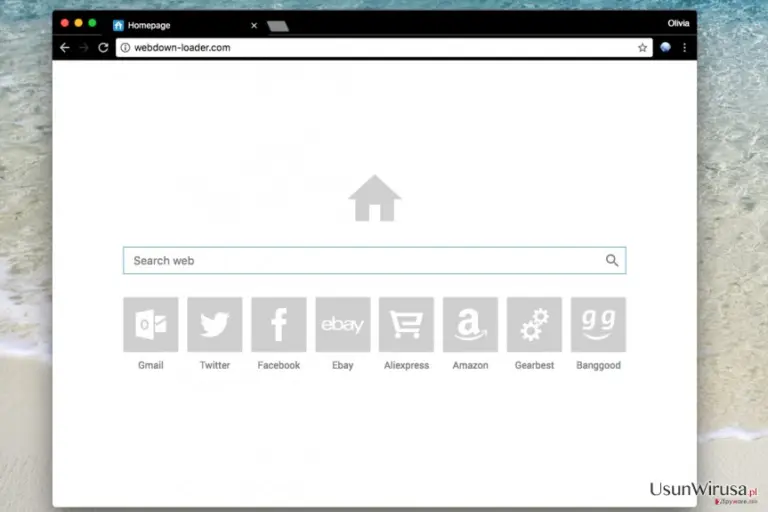768x512 pixels.
Task: Close the Homepage tab
Action: [254, 25]
